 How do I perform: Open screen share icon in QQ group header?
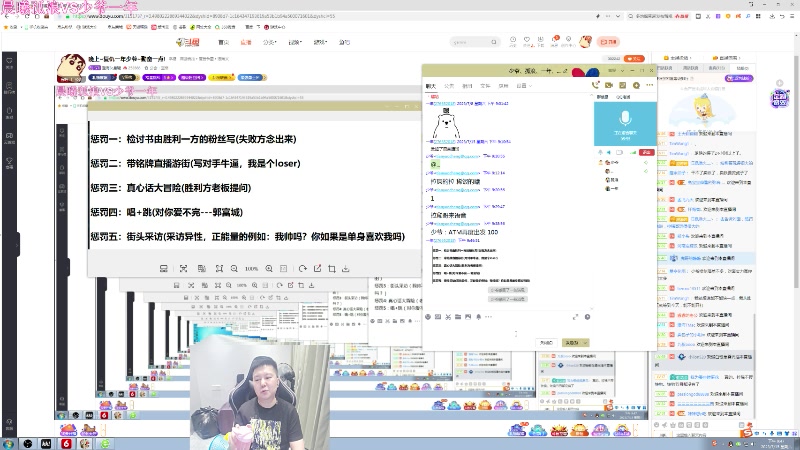622,85
